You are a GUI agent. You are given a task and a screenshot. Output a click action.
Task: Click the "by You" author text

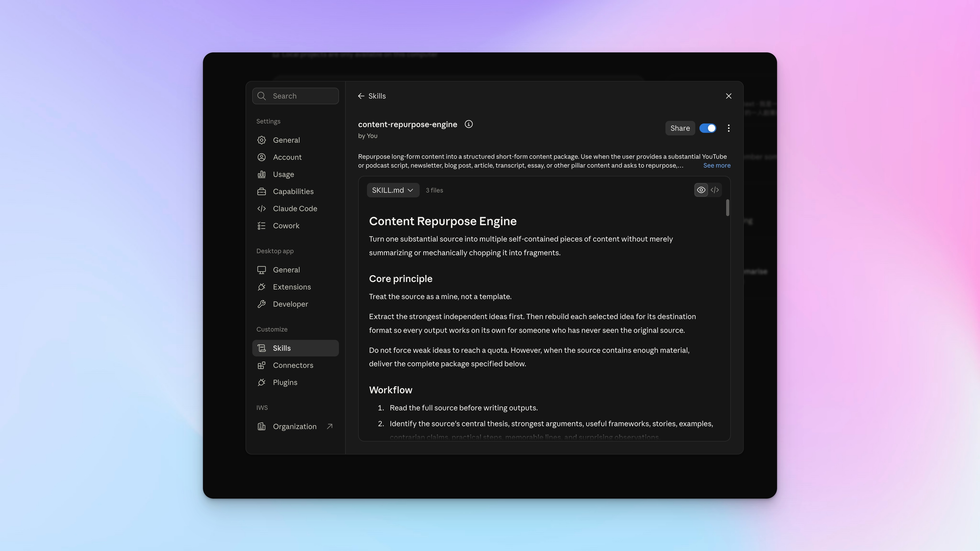tap(367, 136)
